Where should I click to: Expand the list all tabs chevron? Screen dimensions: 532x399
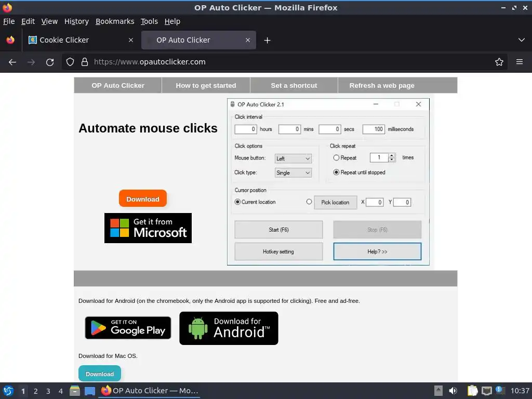coord(522,40)
